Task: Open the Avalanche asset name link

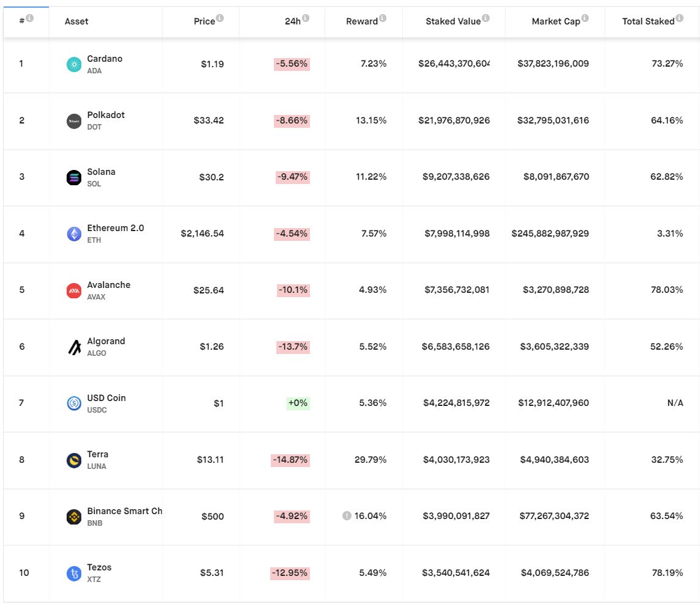Action: pyautogui.click(x=109, y=285)
